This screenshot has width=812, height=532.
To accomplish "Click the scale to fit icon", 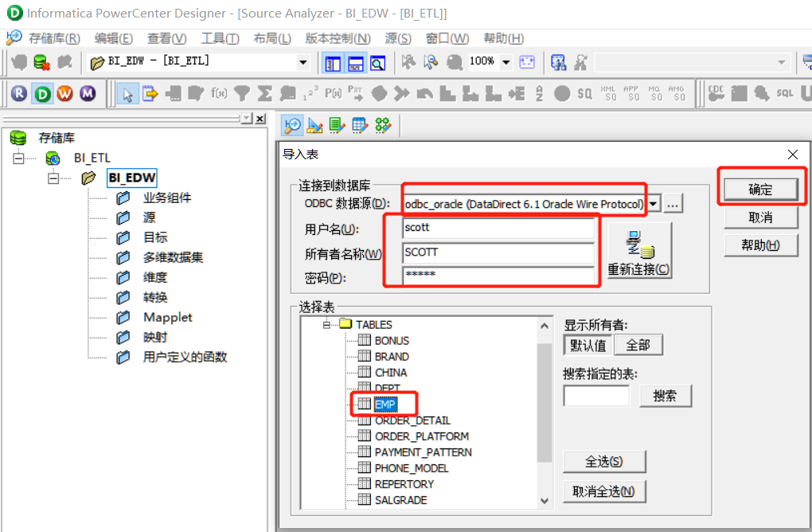I will click(x=527, y=62).
